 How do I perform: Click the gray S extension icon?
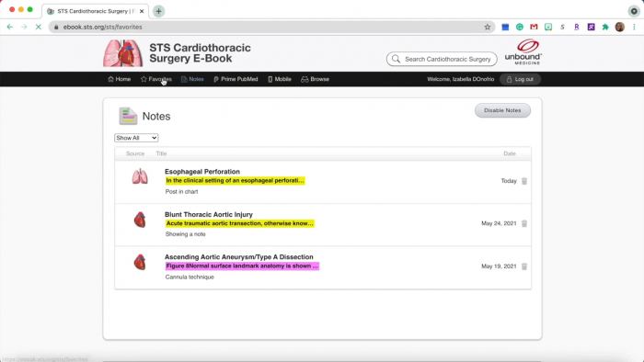click(562, 27)
